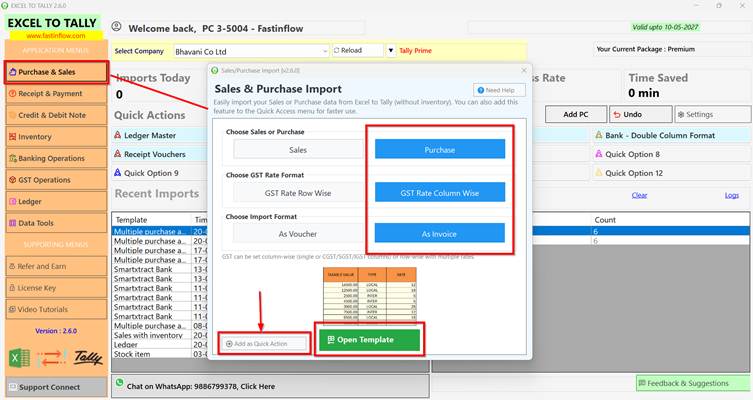The width and height of the screenshot is (753, 400).
Task: Open the GST Operations menu
Action: click(x=56, y=180)
